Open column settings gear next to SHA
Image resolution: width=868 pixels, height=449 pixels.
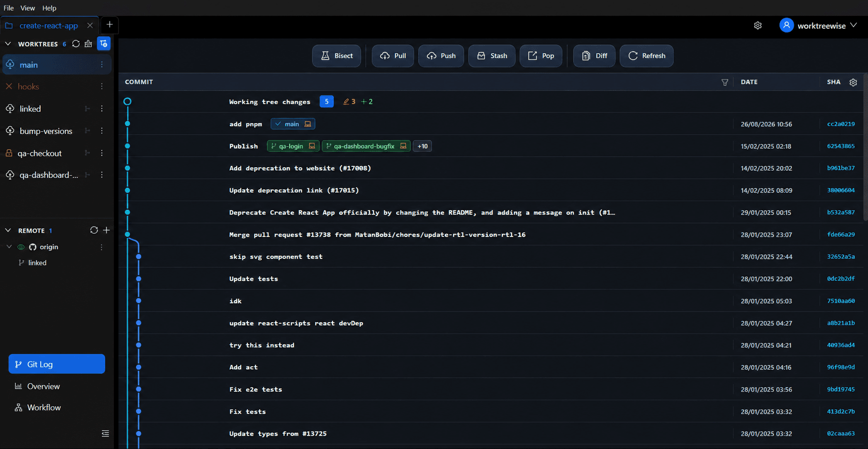[853, 82]
